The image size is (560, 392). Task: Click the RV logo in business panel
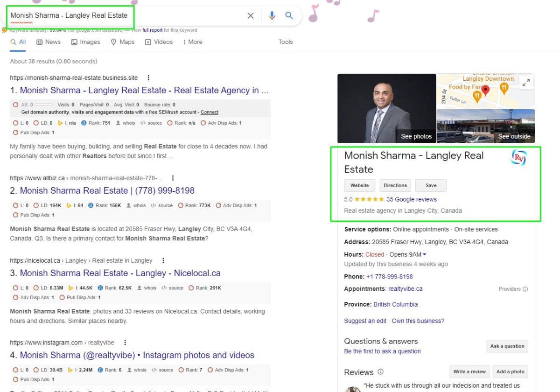[x=518, y=158]
